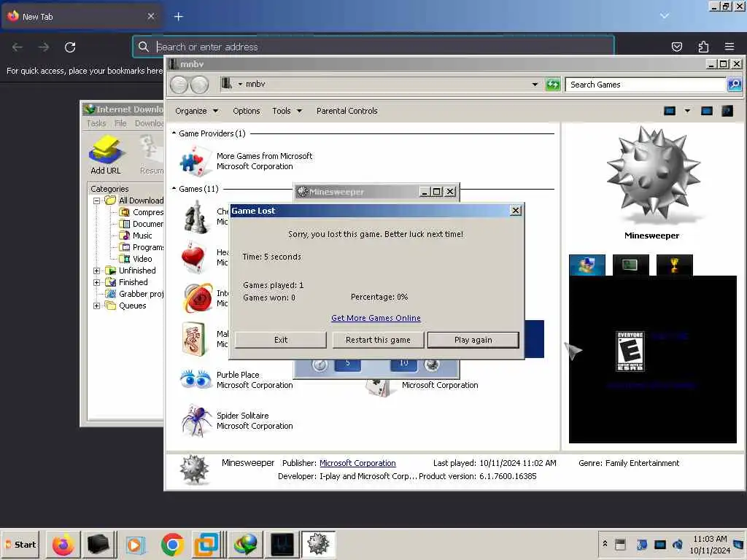Change view icon in Games toolbar

coord(670,111)
